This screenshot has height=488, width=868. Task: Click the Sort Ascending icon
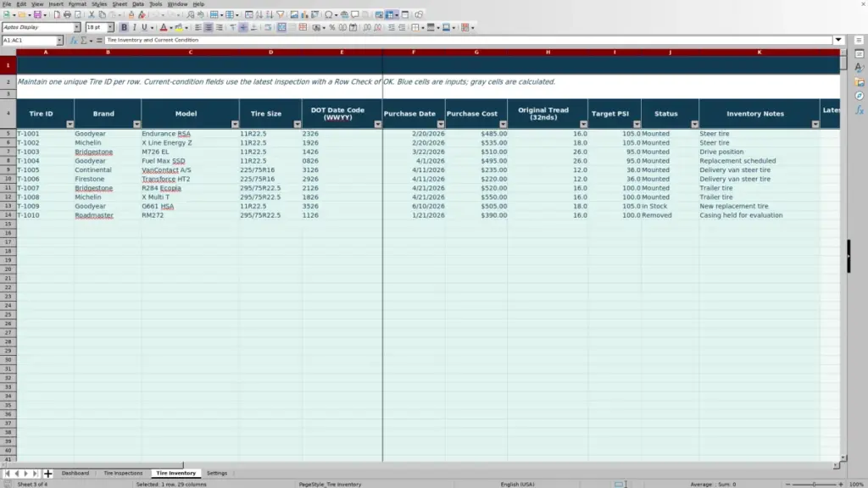pyautogui.click(x=259, y=15)
